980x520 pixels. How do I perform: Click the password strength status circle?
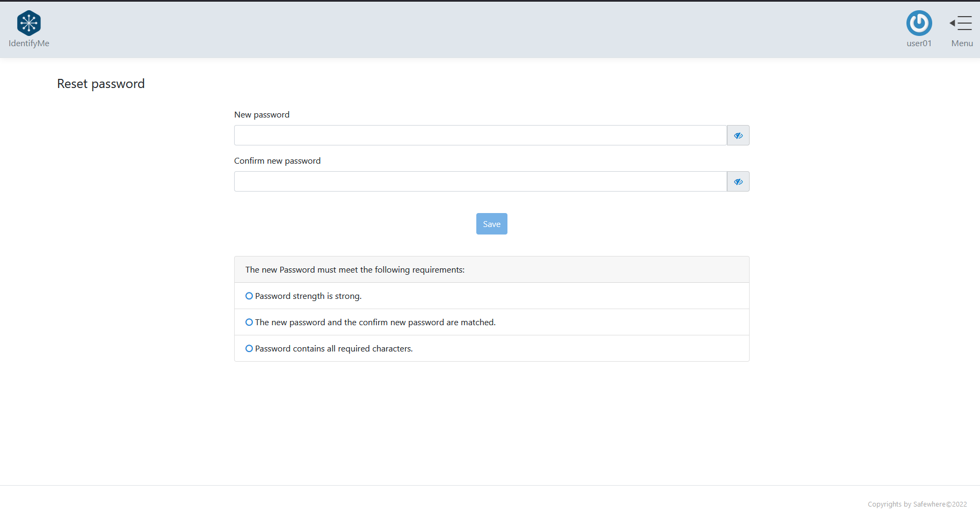(249, 296)
